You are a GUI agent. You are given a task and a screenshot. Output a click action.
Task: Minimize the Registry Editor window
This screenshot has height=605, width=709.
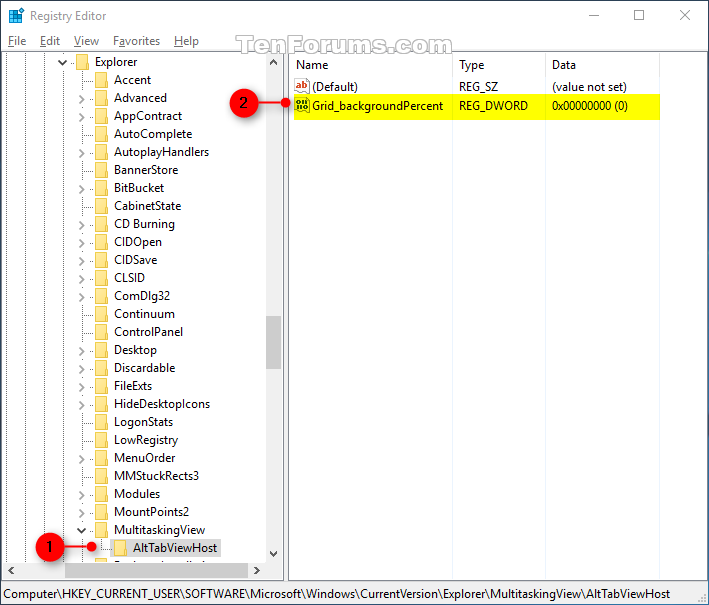point(594,15)
